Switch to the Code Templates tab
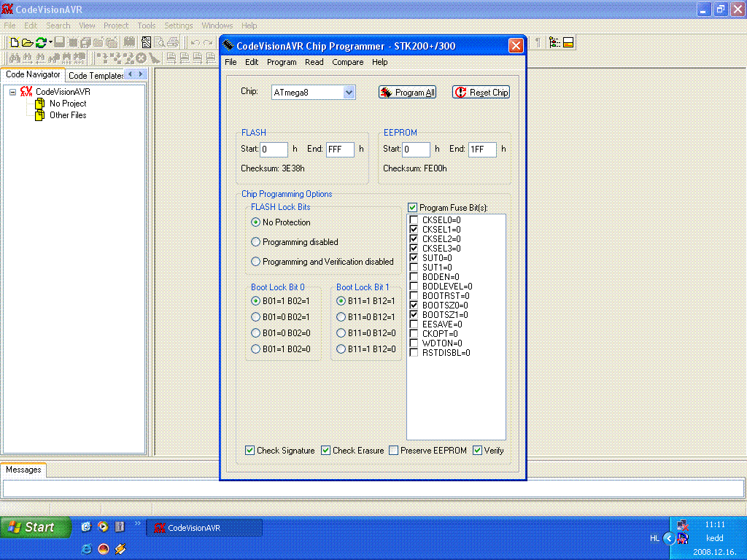Viewport: 747px width, 560px height. tap(95, 75)
